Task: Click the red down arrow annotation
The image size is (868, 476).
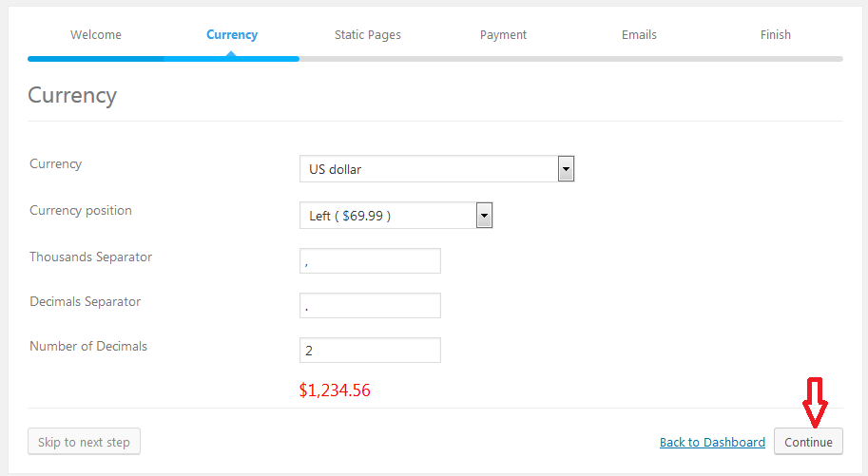Action: [x=816, y=402]
